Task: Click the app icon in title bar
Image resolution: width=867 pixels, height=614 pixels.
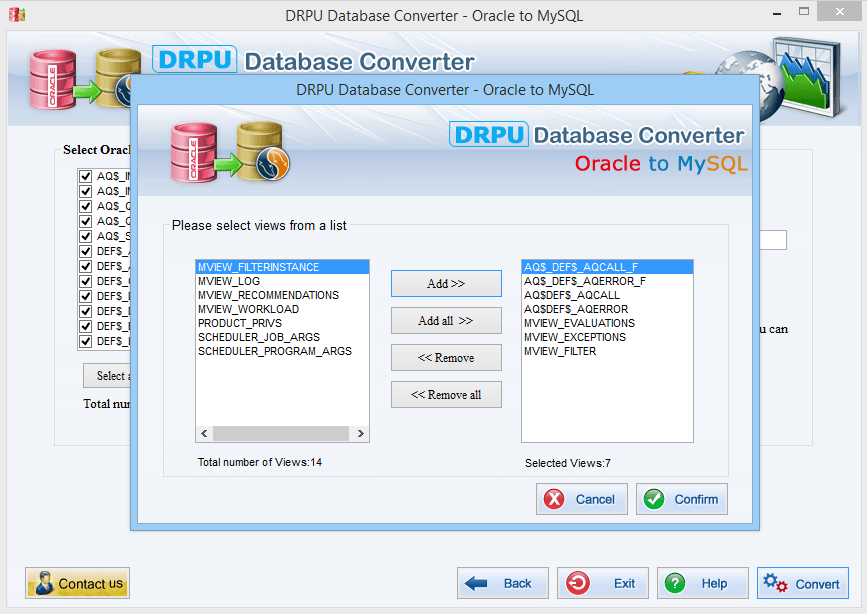Action: (x=17, y=14)
